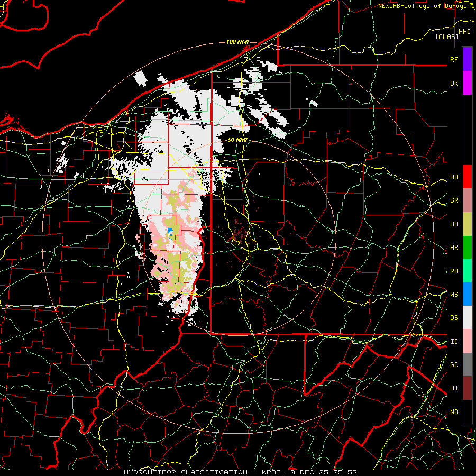This screenshot has width=476, height=476.
Task: Click the IC legend label
Action: tap(454, 342)
